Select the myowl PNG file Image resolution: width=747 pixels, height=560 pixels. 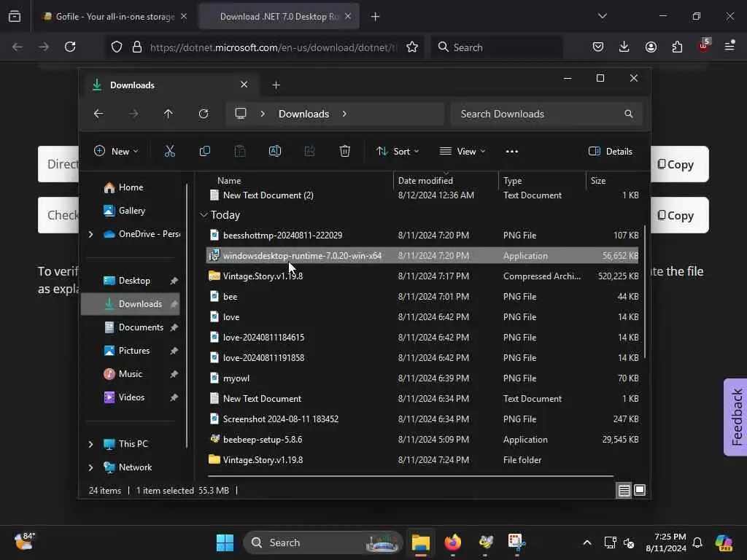click(x=422, y=378)
